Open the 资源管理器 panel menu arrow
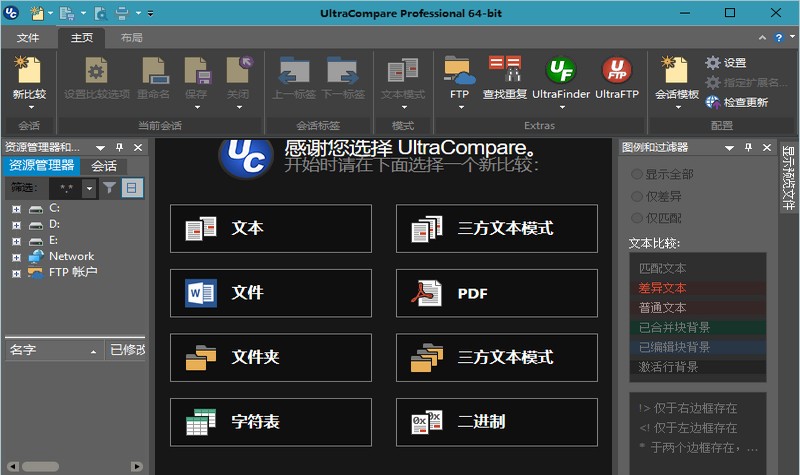 [x=101, y=148]
